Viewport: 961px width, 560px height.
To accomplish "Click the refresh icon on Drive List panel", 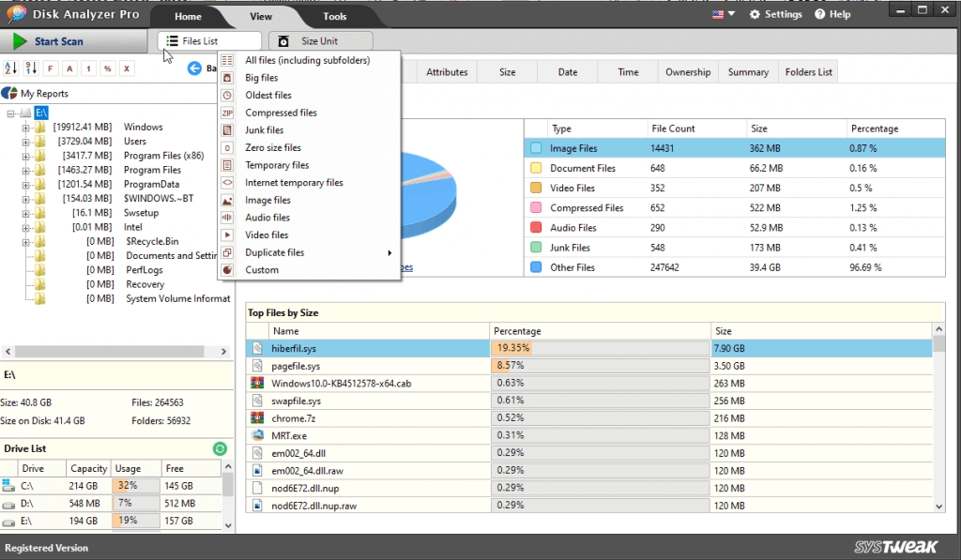I will [220, 449].
